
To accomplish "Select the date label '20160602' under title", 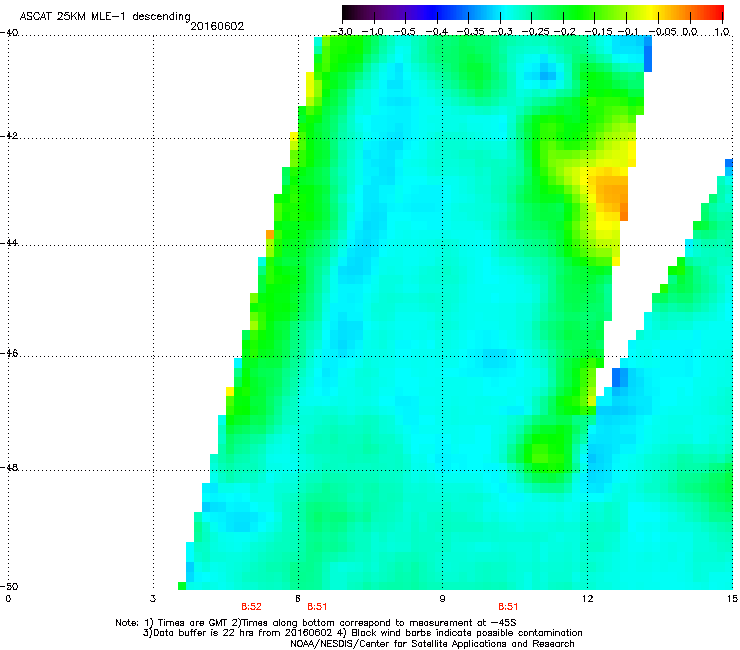I will (x=217, y=26).
